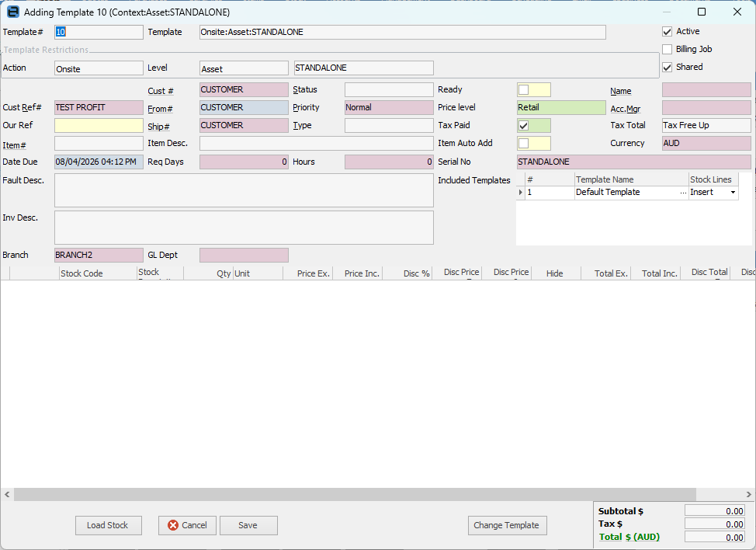The width and height of the screenshot is (756, 550).
Task: Focus the Branch field showing BRANCH2
Action: click(99, 256)
